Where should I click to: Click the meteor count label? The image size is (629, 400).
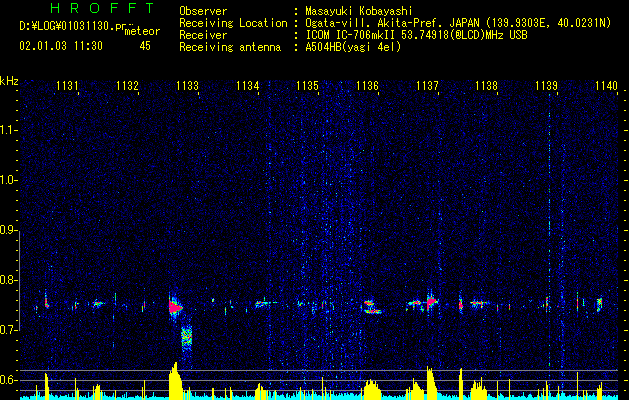tap(142, 31)
